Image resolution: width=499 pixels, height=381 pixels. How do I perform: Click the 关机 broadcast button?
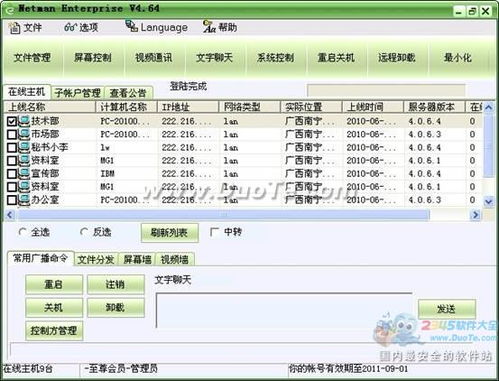[54, 307]
